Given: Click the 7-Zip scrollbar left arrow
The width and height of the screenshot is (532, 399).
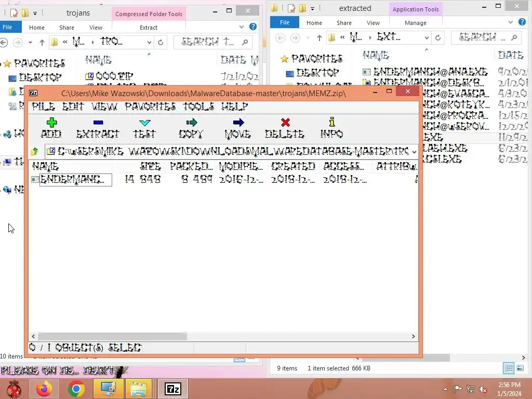Looking at the screenshot, I should pyautogui.click(x=33, y=336).
